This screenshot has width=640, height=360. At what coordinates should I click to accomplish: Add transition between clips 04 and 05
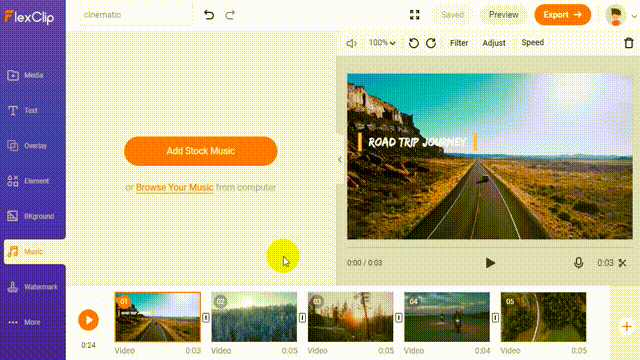(495, 317)
